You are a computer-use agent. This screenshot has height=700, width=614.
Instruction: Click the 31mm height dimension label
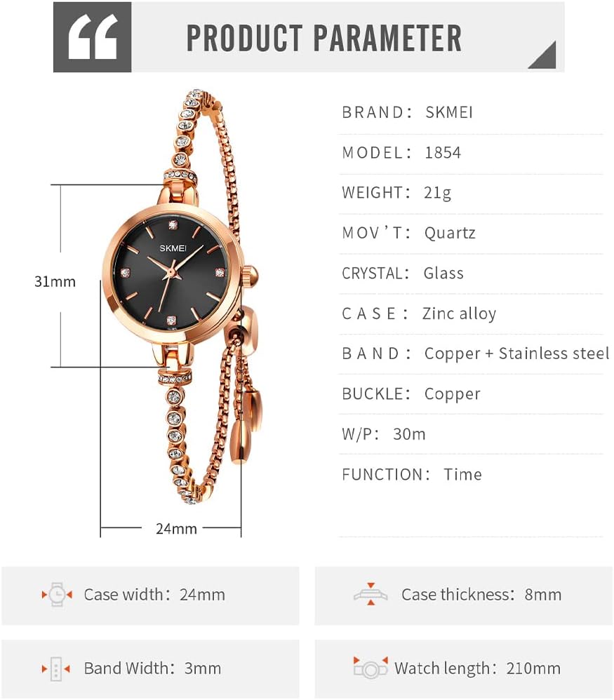tap(55, 282)
